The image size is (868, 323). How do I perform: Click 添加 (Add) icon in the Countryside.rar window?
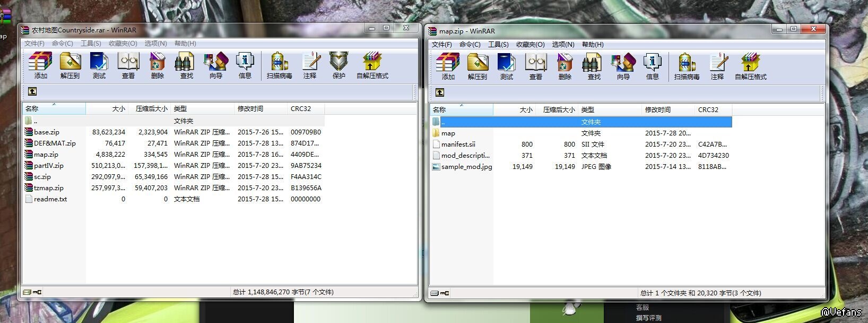pos(41,65)
